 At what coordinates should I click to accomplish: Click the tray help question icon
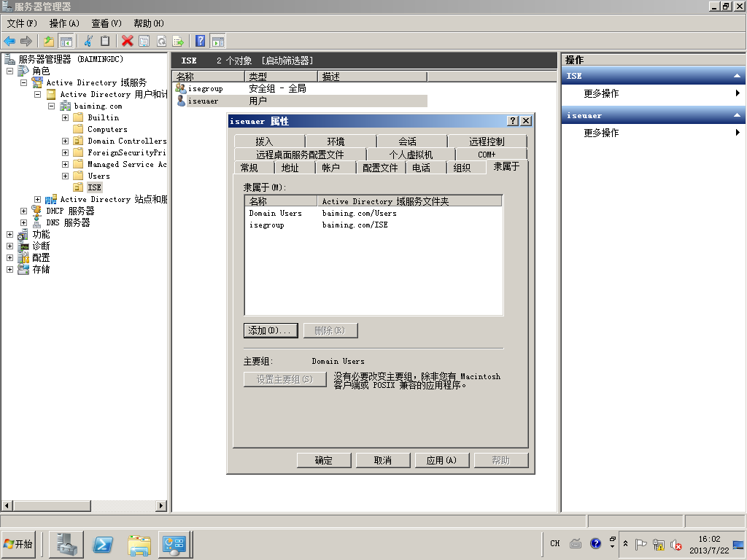pyautogui.click(x=595, y=543)
